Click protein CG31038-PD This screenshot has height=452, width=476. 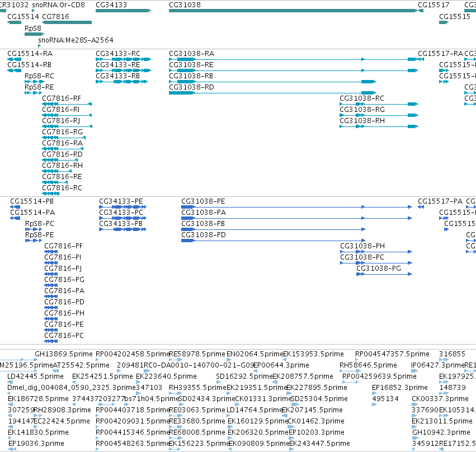(204, 236)
